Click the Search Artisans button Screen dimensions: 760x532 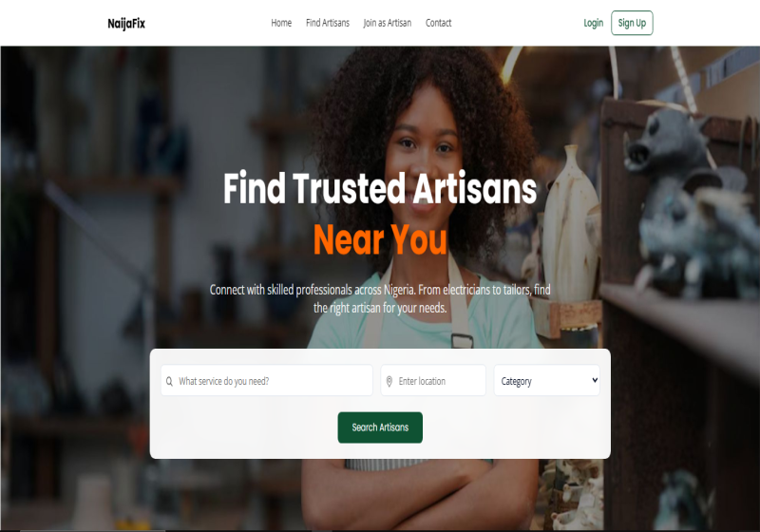pos(380,427)
